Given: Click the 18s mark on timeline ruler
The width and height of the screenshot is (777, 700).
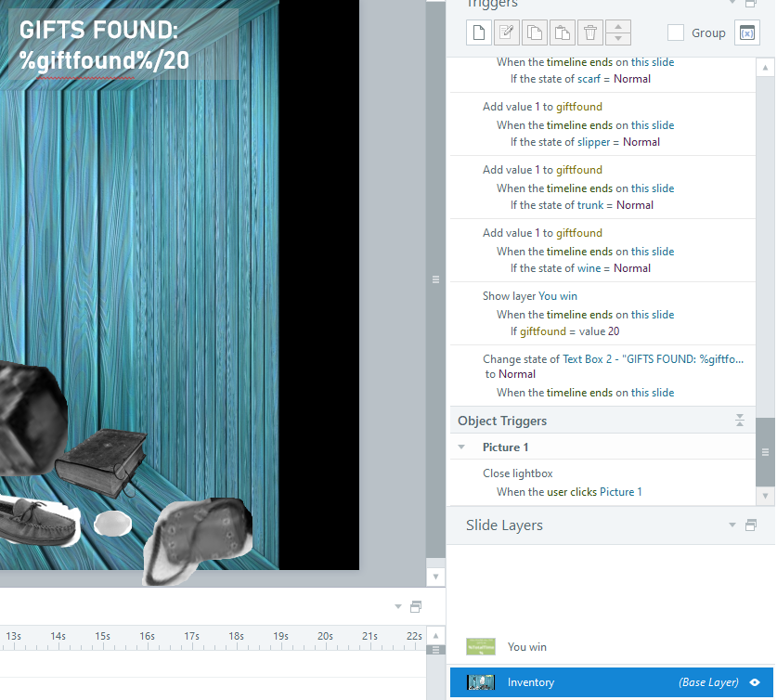Looking at the screenshot, I should coord(237,636).
